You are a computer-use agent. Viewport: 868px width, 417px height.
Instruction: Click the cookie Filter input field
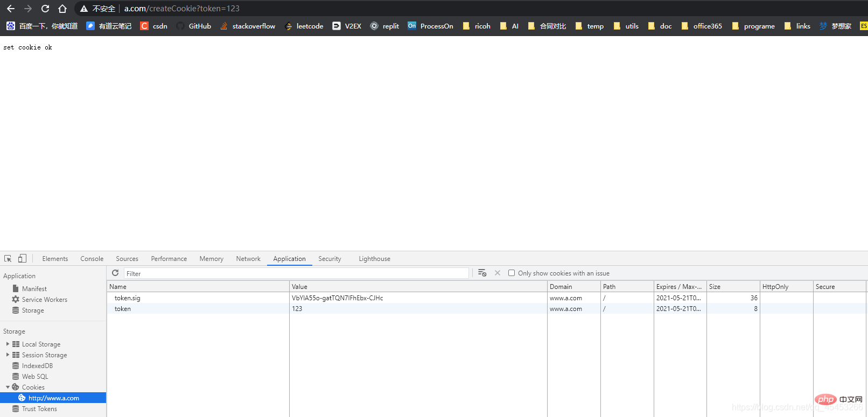pos(296,273)
